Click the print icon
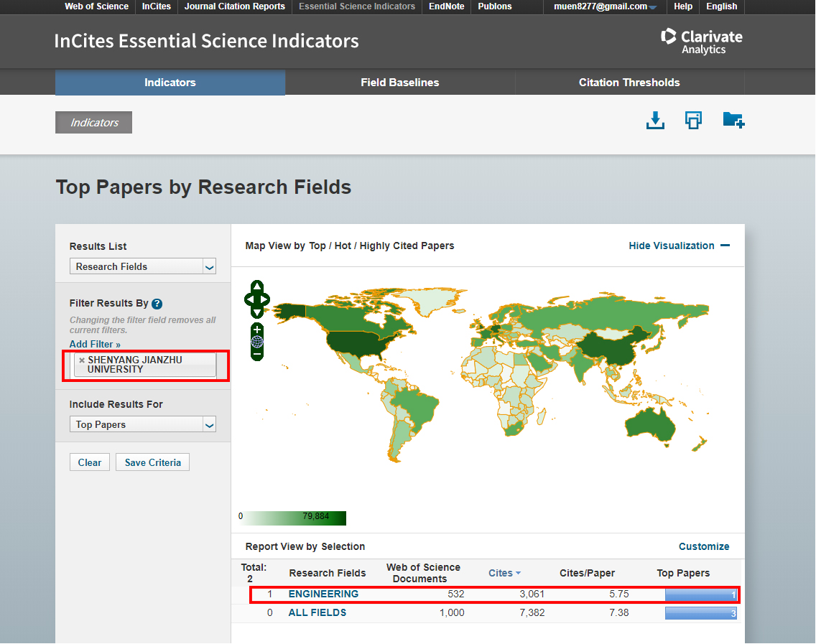 pos(693,120)
